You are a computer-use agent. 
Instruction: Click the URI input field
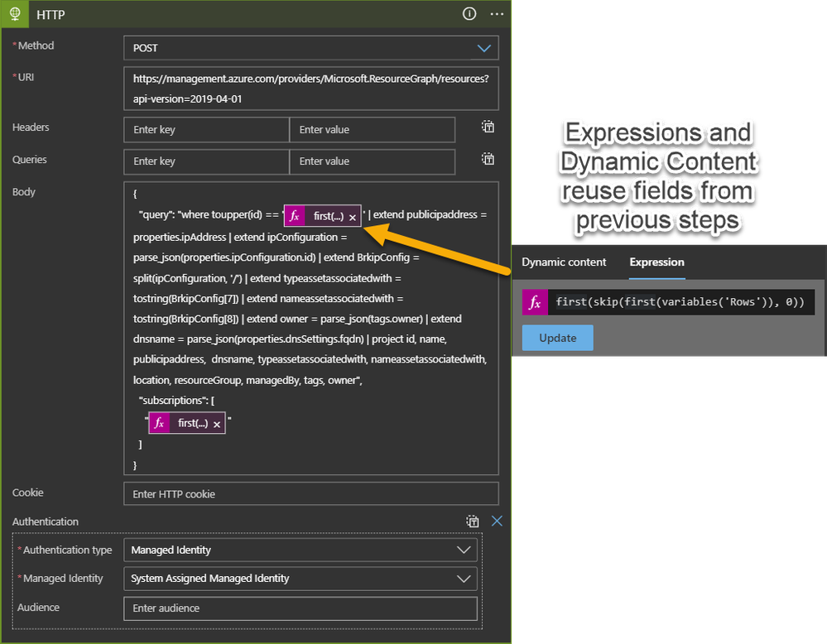311,89
